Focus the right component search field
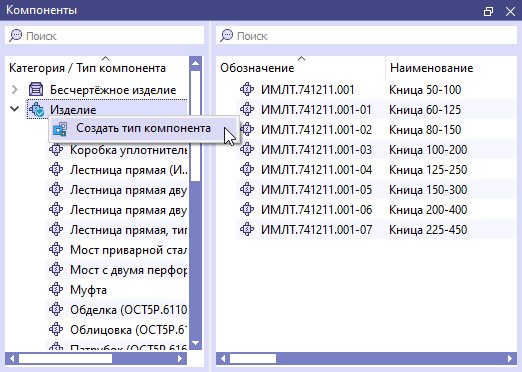This screenshot has height=372, width=522. [x=366, y=35]
